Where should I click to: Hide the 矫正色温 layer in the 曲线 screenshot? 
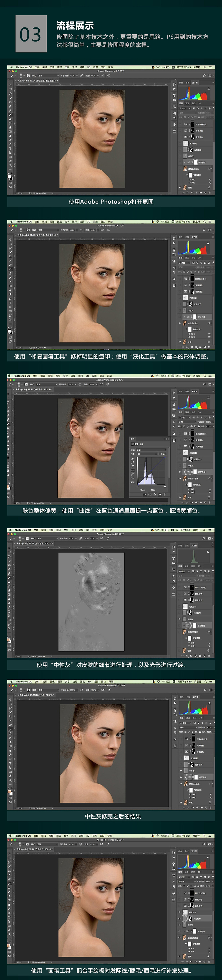[x=180, y=472]
